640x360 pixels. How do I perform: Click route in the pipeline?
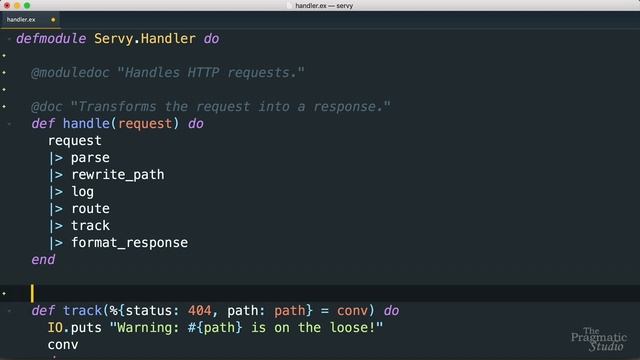90,209
